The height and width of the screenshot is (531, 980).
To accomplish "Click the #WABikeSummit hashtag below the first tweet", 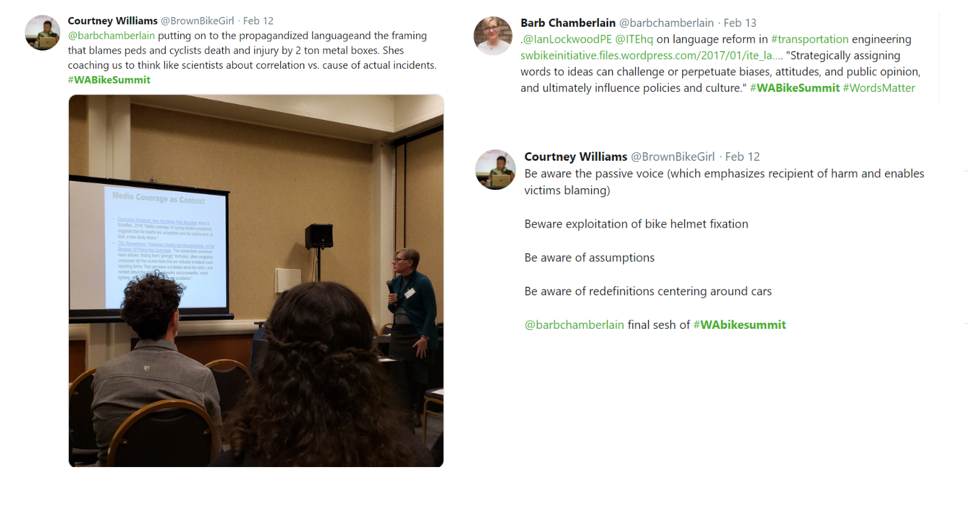I will [x=109, y=80].
